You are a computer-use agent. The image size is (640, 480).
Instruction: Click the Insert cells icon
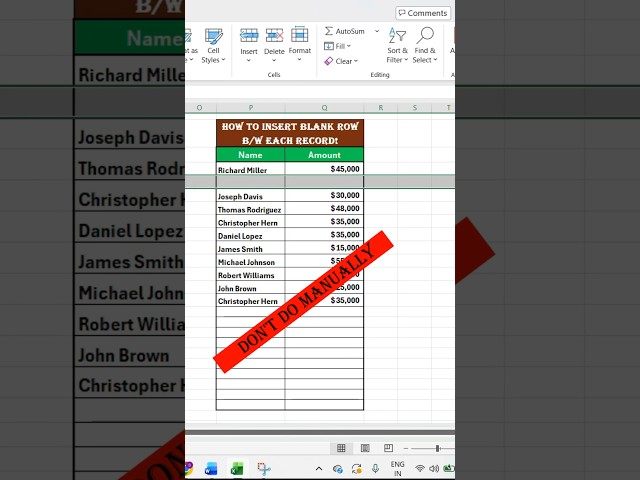click(x=249, y=36)
